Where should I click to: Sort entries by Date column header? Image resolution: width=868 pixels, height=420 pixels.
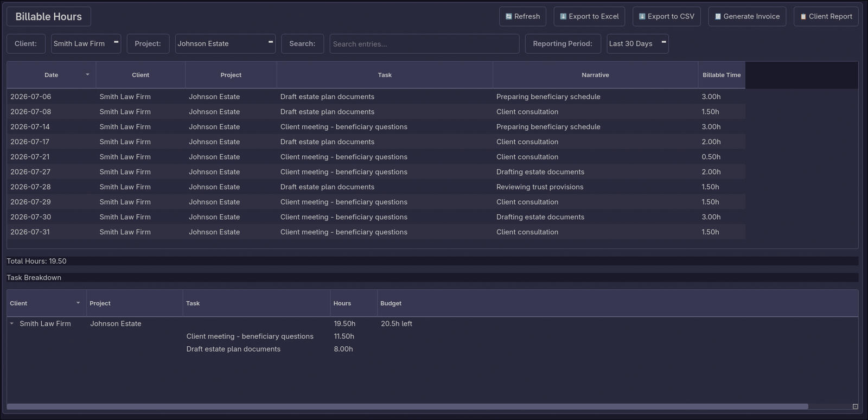[52, 75]
